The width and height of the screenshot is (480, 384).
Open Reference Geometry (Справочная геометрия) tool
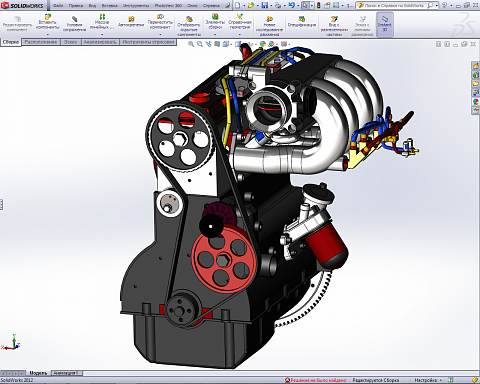pyautogui.click(x=240, y=22)
